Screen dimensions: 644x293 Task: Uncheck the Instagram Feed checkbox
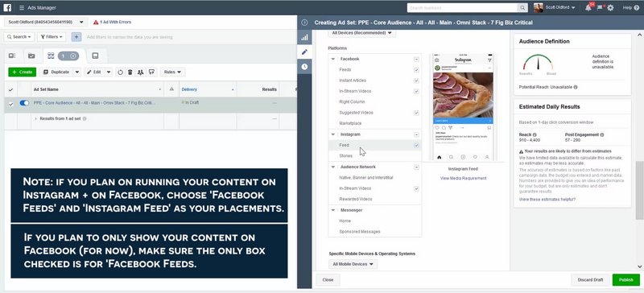pyautogui.click(x=416, y=145)
